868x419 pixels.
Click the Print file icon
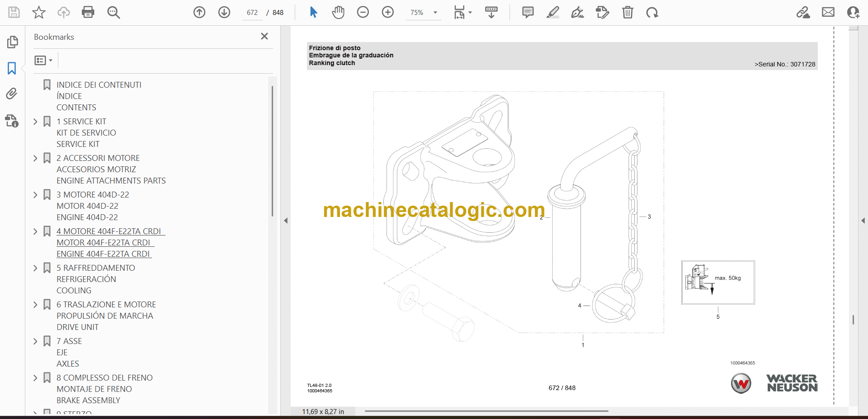88,12
